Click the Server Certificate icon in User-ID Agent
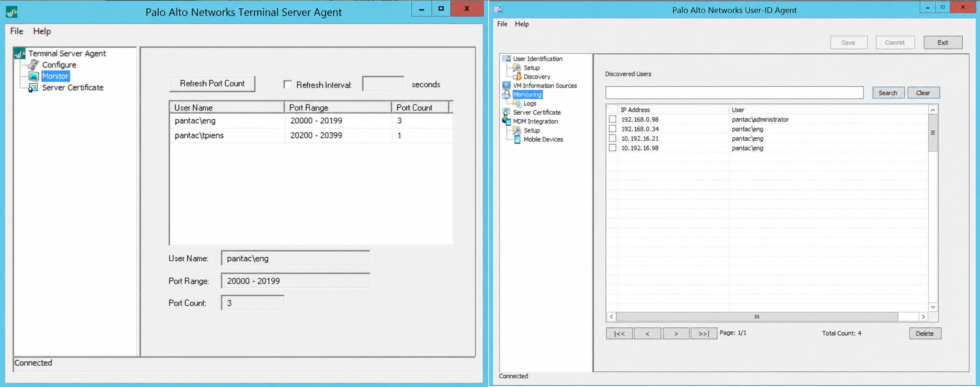Image resolution: width=980 pixels, height=387 pixels. click(x=507, y=112)
